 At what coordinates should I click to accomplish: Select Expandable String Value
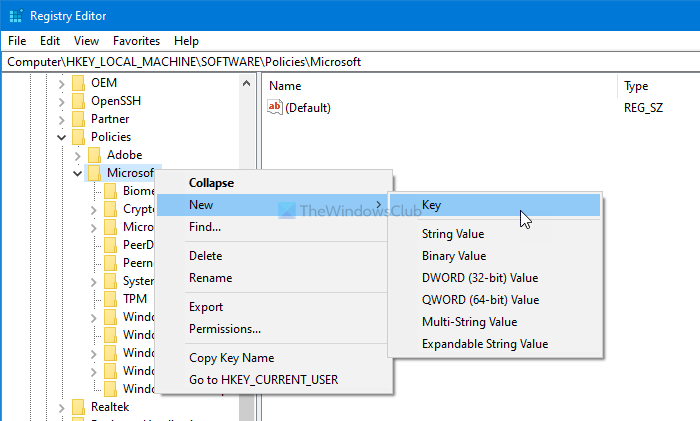495,344
